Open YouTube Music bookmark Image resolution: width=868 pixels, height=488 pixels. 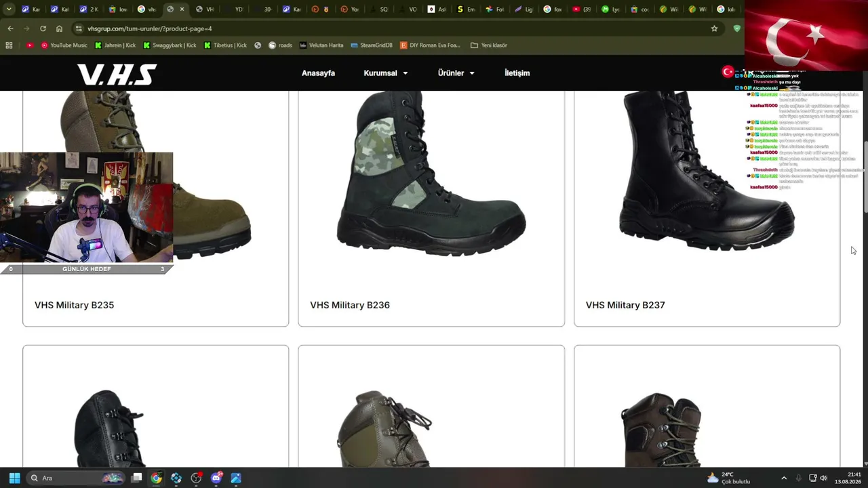coord(64,45)
